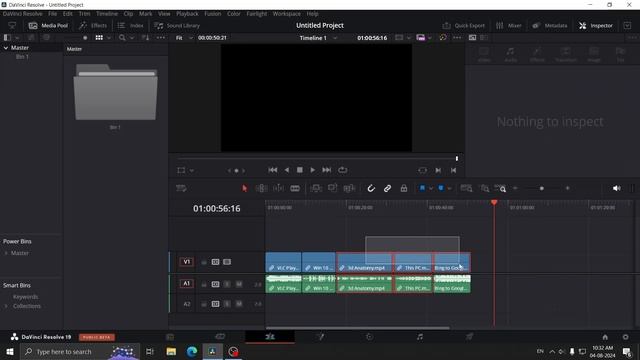Click the Match Frame icon in viewer
This screenshot has height=360, width=640.
[422, 170]
